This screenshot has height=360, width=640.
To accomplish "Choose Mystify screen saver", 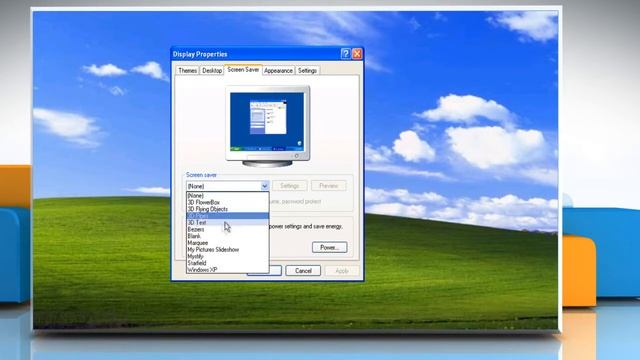I will point(227,256).
